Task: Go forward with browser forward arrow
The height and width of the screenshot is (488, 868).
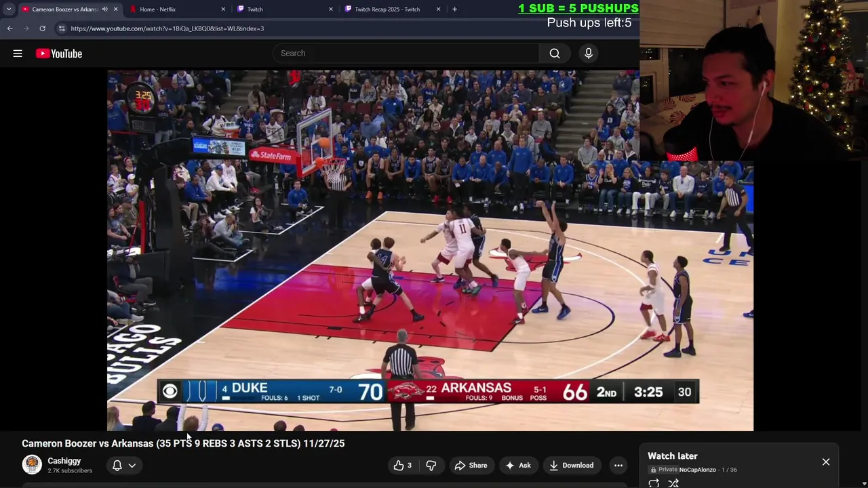Action: pyautogui.click(x=26, y=28)
